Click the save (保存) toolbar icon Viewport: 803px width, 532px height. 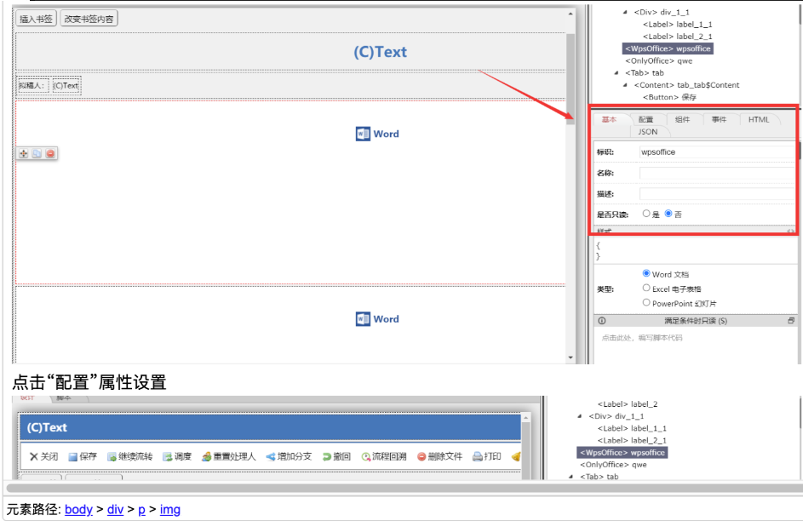click(73, 457)
